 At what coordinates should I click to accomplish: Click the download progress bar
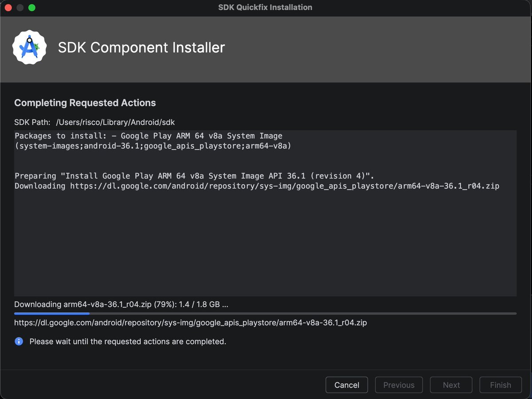(265, 314)
